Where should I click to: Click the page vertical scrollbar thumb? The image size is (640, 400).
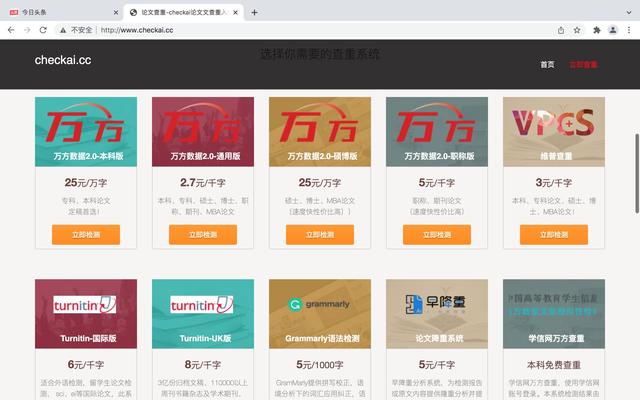pos(637,173)
